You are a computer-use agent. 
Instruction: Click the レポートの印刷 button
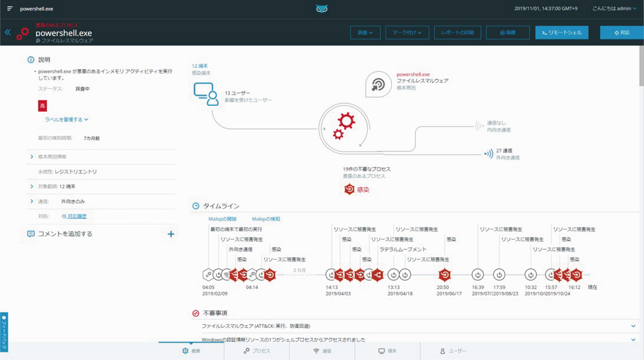458,32
